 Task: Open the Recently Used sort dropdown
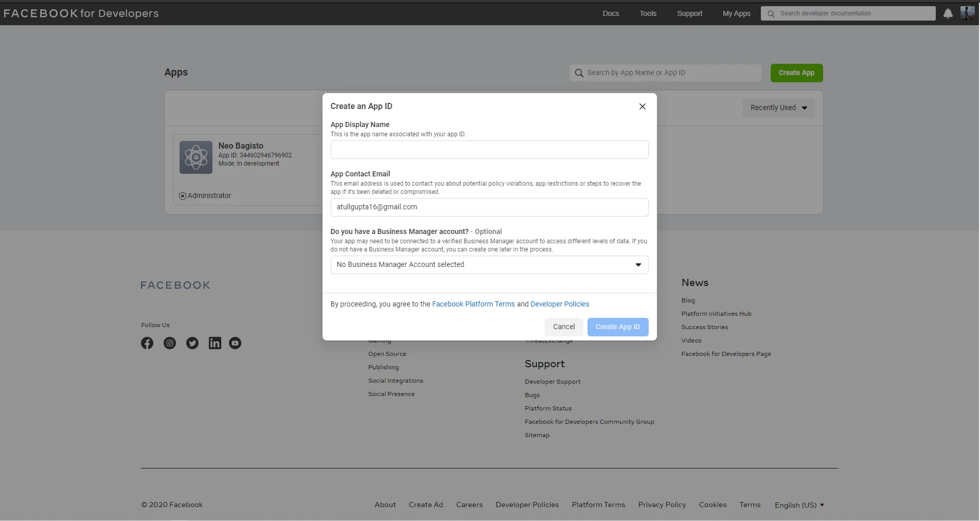click(778, 108)
